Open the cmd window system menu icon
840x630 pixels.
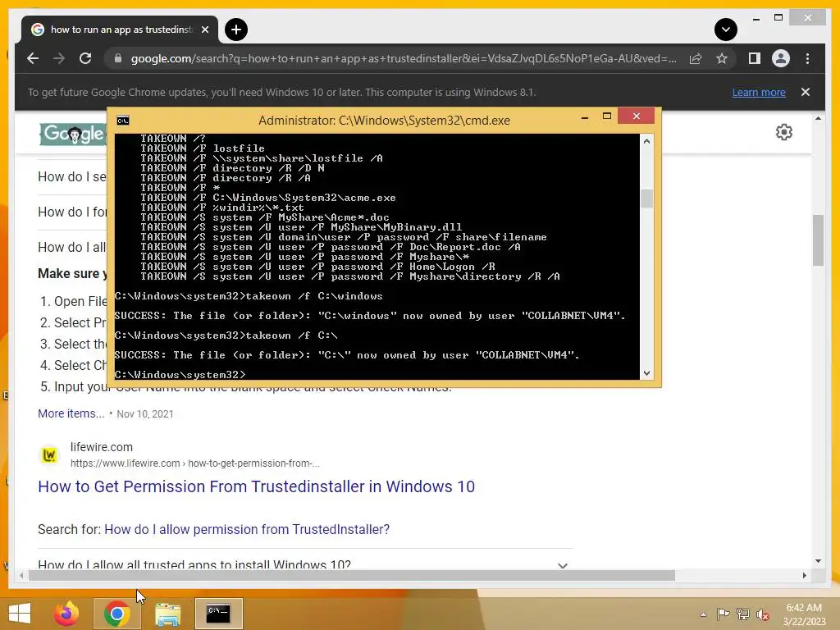pos(123,121)
